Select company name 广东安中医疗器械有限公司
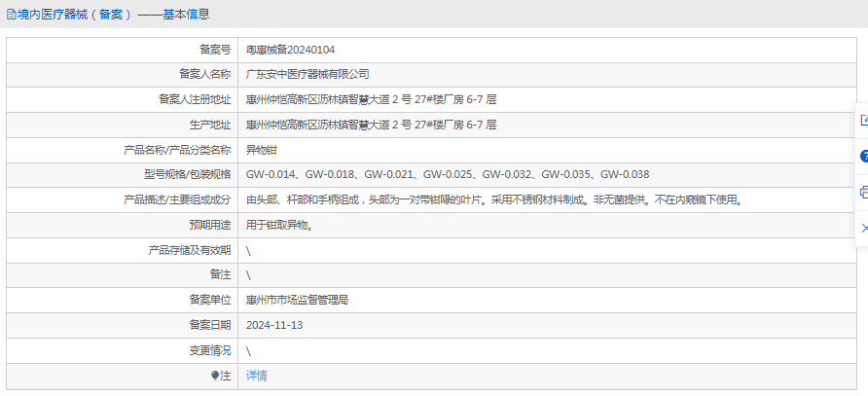 [307, 75]
